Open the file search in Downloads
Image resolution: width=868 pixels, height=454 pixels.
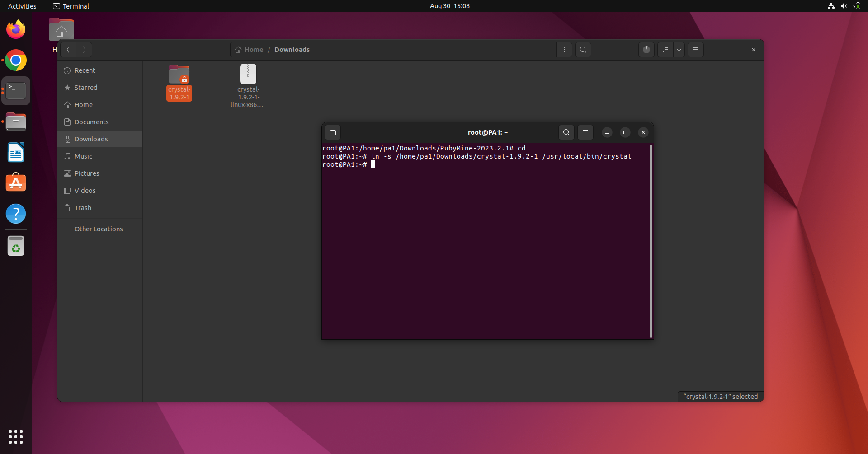[583, 50]
